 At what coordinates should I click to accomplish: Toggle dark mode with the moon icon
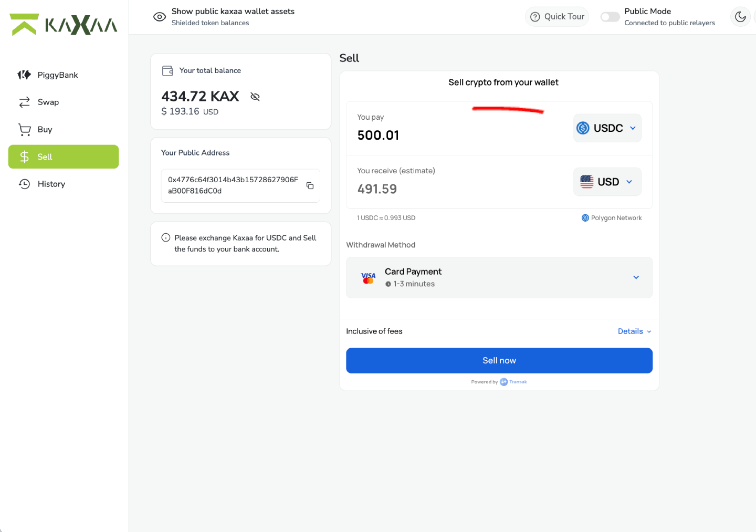tap(740, 17)
